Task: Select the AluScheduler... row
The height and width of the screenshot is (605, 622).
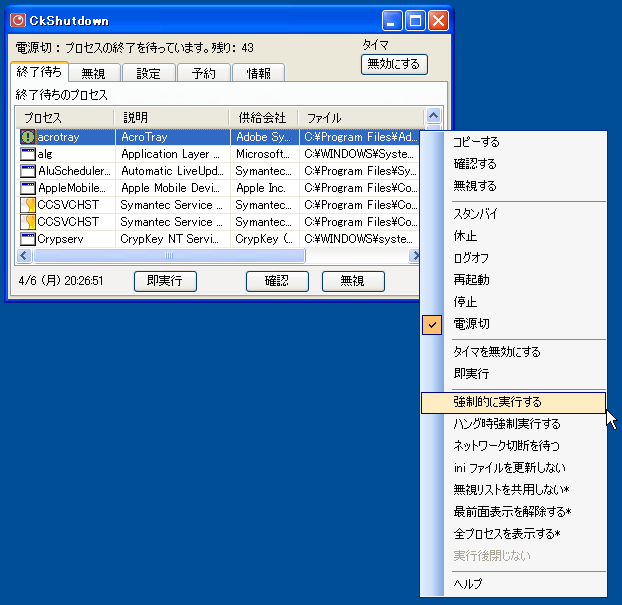Action: tap(218, 171)
